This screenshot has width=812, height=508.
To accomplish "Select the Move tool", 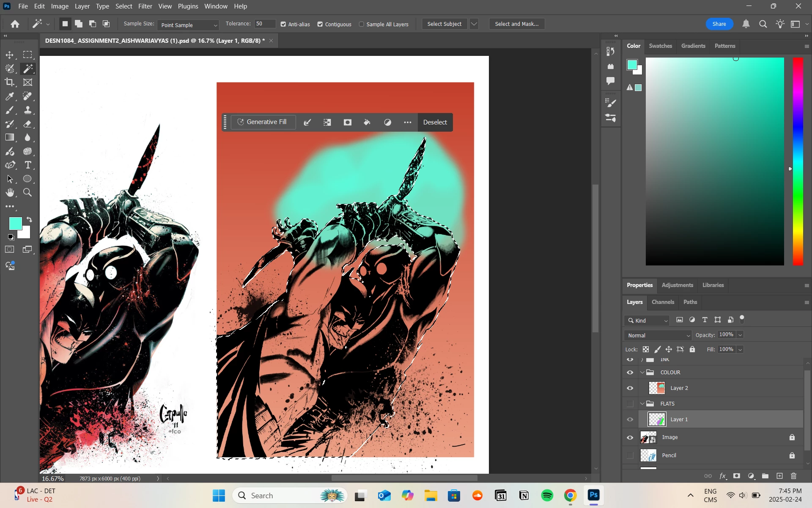I will click(x=9, y=55).
